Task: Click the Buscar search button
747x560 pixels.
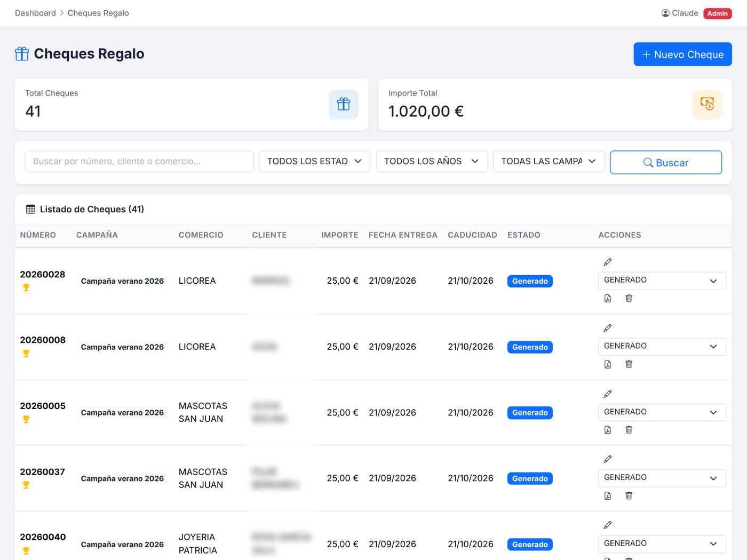Action: [666, 162]
